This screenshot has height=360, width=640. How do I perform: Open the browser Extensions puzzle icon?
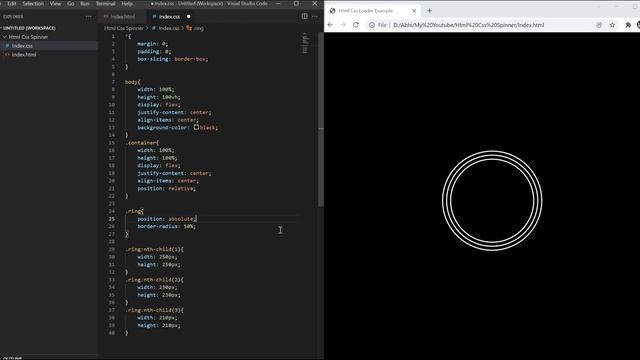click(628, 25)
